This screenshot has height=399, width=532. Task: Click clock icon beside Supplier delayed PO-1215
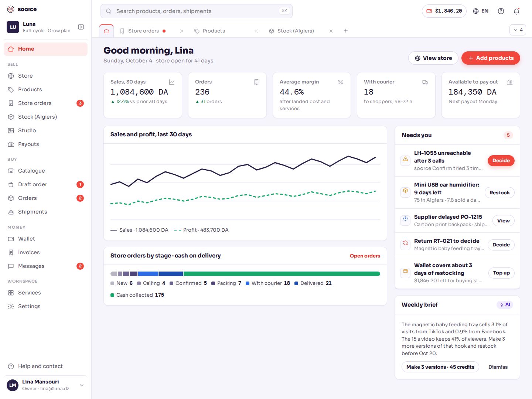pos(405,220)
